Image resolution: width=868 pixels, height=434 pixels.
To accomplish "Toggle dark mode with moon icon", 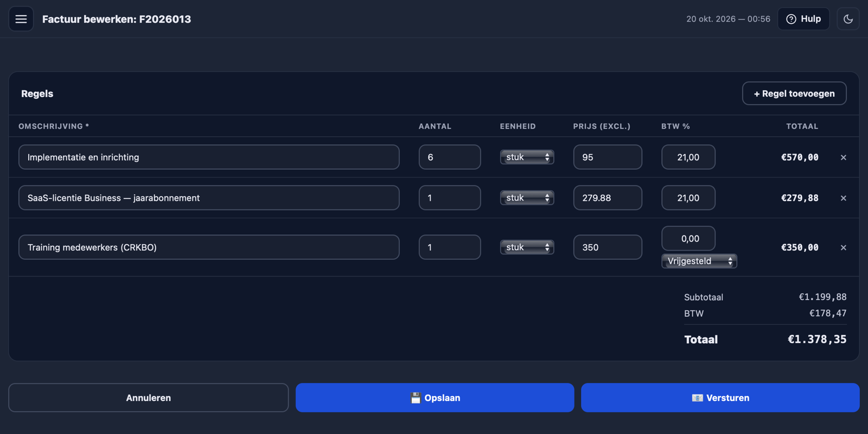I will point(848,19).
